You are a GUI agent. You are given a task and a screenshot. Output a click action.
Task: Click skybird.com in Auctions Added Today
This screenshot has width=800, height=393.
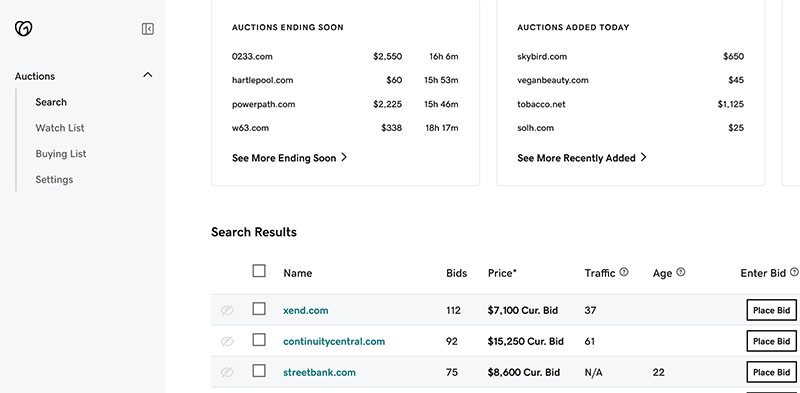click(542, 56)
